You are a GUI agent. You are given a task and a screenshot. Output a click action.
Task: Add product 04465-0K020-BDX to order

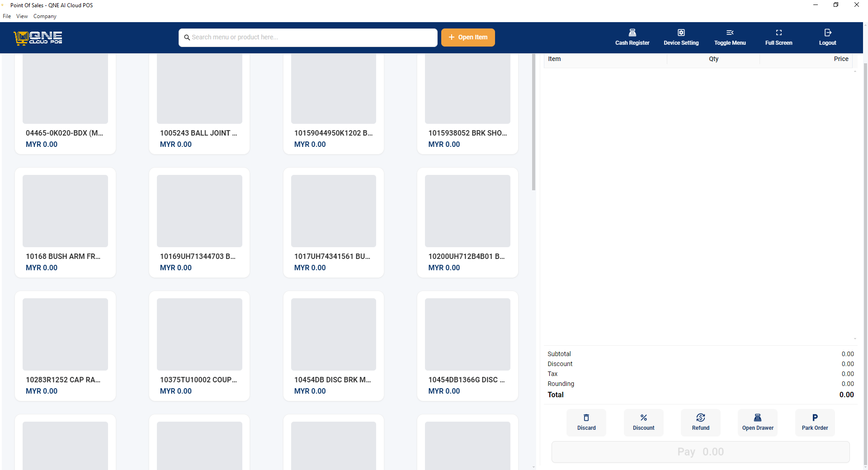coord(65,103)
